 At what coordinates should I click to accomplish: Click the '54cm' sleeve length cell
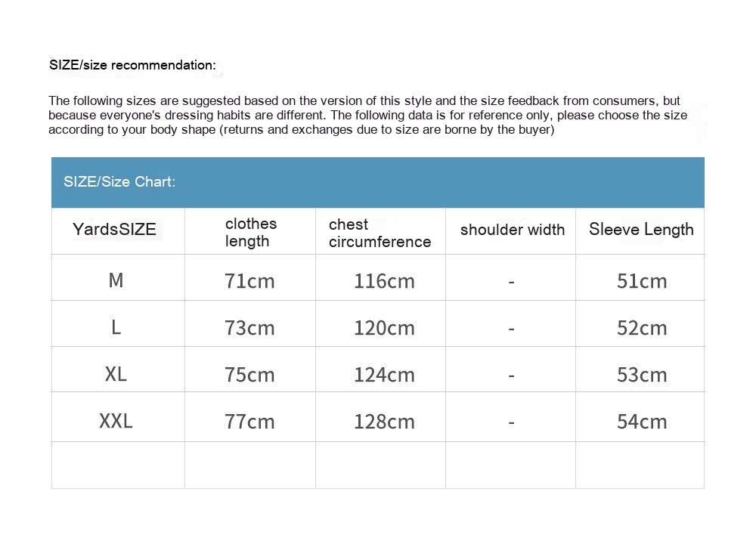click(642, 422)
